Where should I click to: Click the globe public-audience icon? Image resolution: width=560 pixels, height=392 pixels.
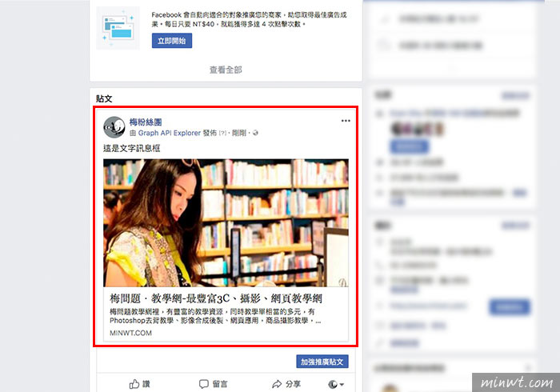pos(255,133)
